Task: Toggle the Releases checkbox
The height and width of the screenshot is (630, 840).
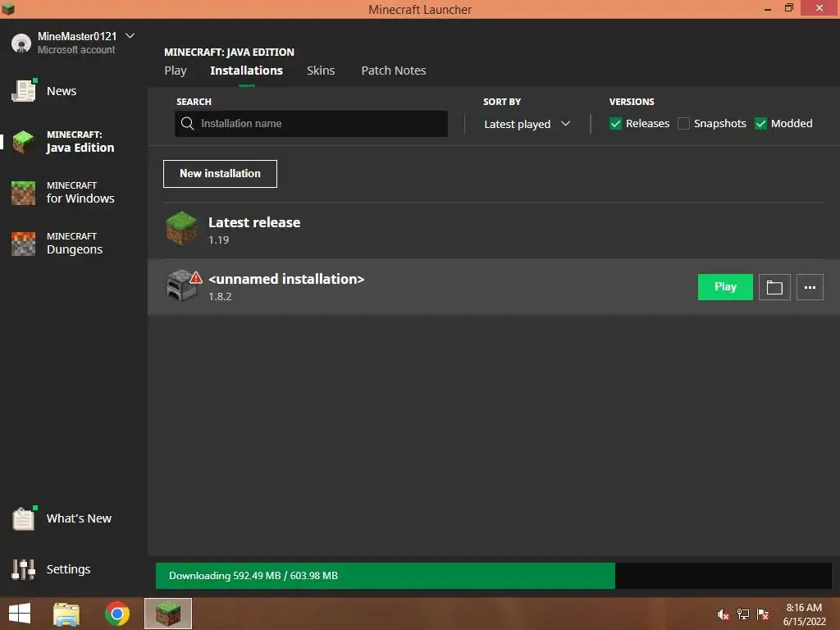Action: click(615, 124)
